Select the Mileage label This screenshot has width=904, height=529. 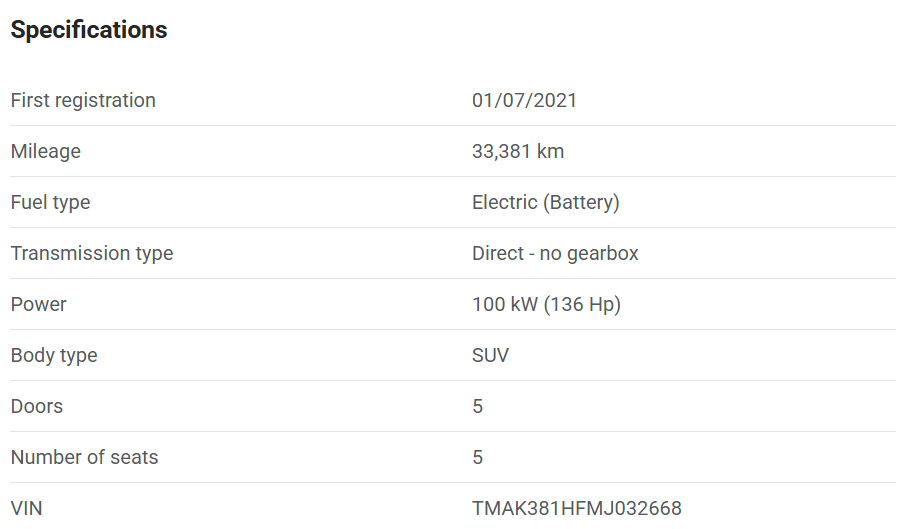(x=46, y=151)
